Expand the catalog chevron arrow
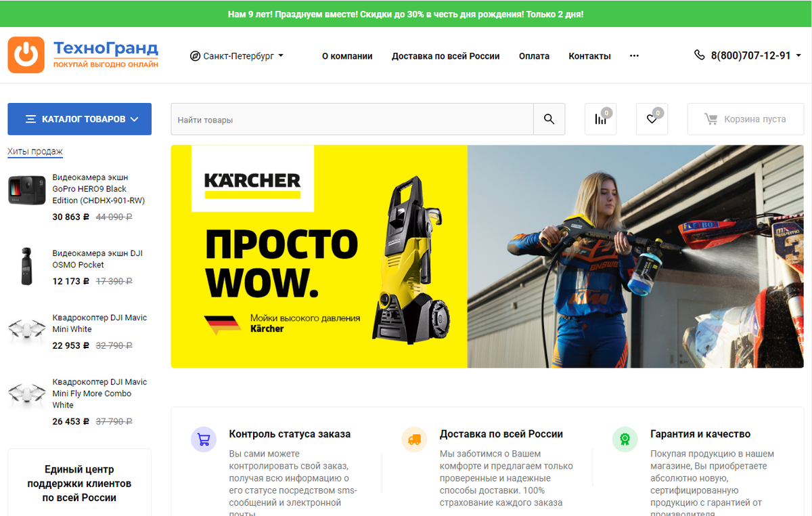Viewport: 812px width, 516px height. pyautogui.click(x=134, y=119)
